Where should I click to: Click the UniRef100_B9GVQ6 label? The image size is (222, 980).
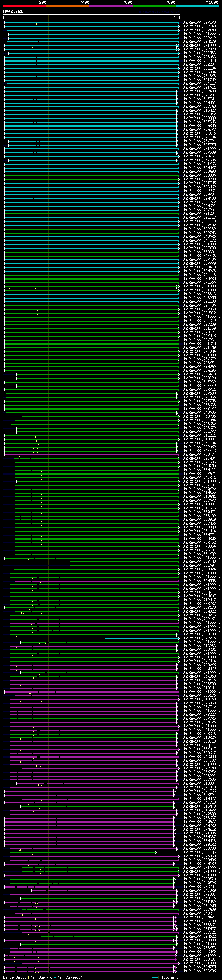199,971
